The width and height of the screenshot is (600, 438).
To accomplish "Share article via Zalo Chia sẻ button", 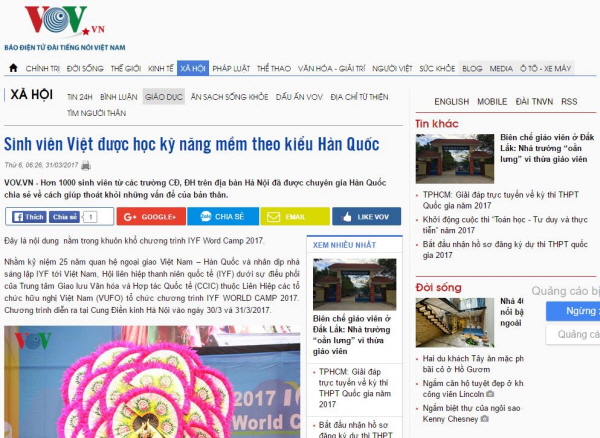I will (x=223, y=217).
